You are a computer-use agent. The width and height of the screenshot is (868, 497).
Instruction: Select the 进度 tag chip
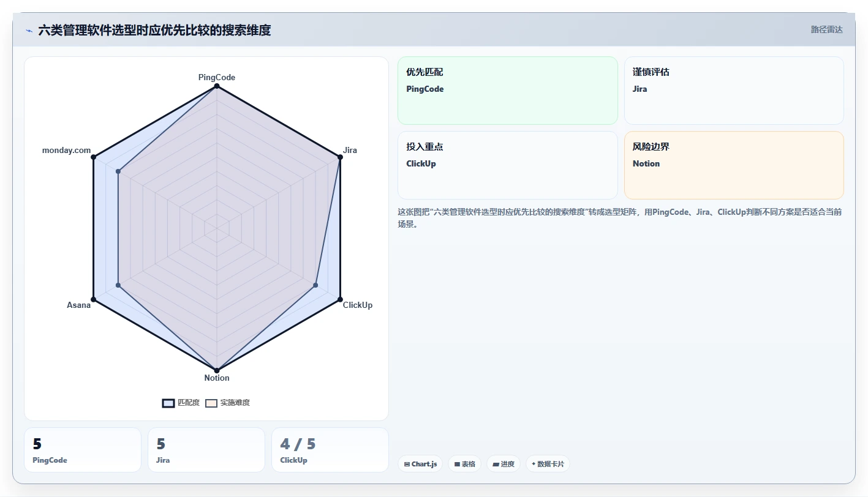pyautogui.click(x=504, y=464)
